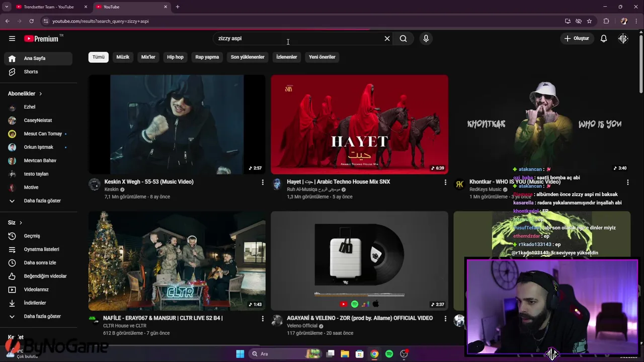Open the tab search dropdown arrow
Screen dimensions: 644x362
(7, 7)
